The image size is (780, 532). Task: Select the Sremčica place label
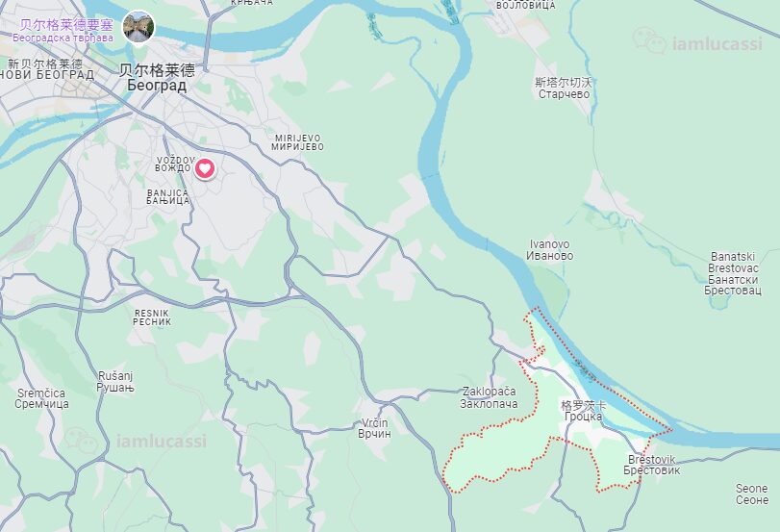41,398
